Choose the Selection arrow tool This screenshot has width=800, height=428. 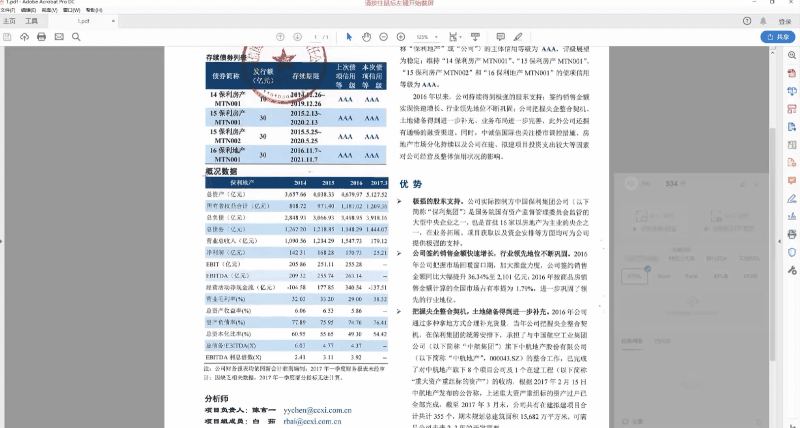(x=349, y=37)
